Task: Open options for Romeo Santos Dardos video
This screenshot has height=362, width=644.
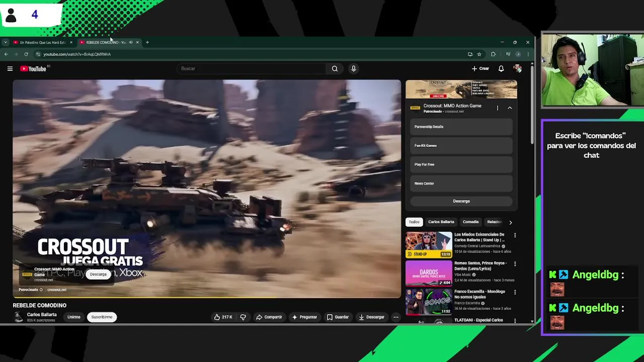Action: coord(515,263)
